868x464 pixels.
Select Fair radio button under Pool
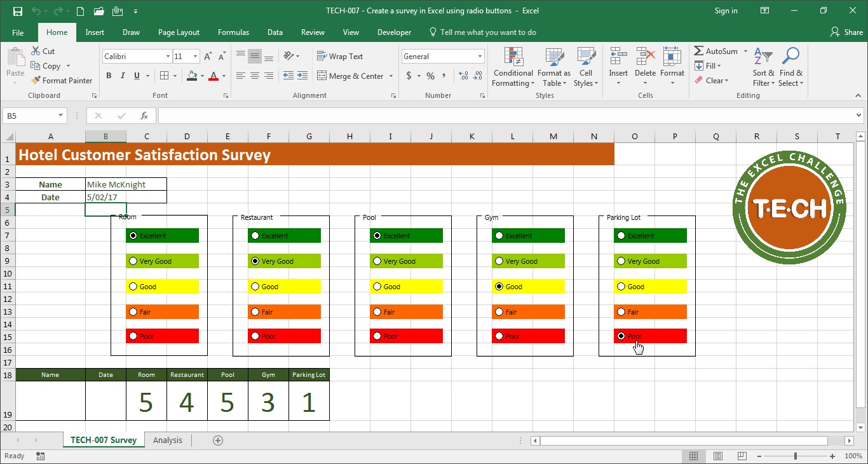click(x=377, y=312)
